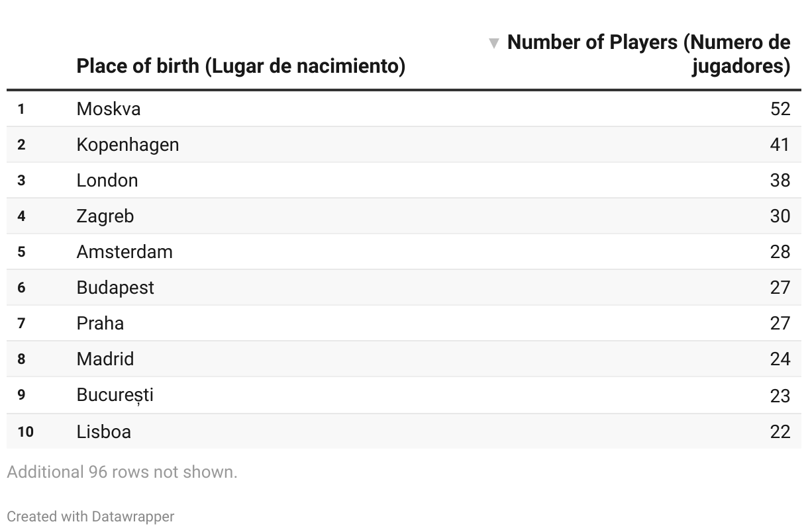808x532 pixels.
Task: Select the value 22 for Lisboa
Action: click(x=780, y=431)
